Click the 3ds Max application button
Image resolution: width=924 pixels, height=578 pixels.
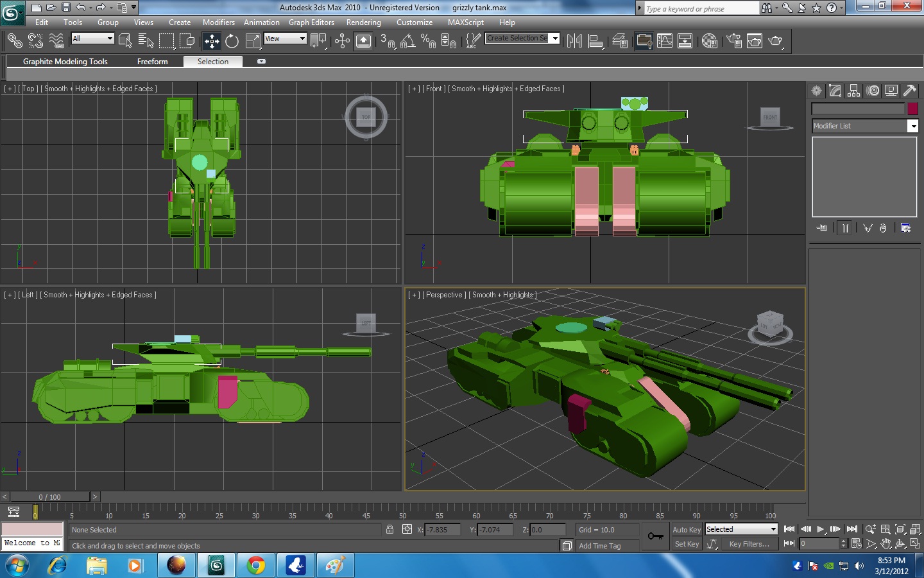click(x=12, y=12)
